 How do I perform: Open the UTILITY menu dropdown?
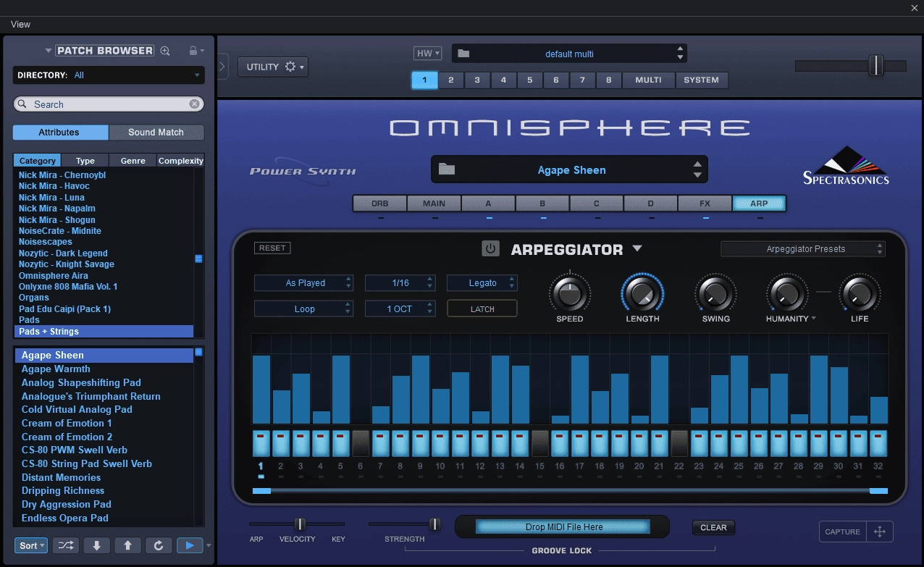pos(273,67)
